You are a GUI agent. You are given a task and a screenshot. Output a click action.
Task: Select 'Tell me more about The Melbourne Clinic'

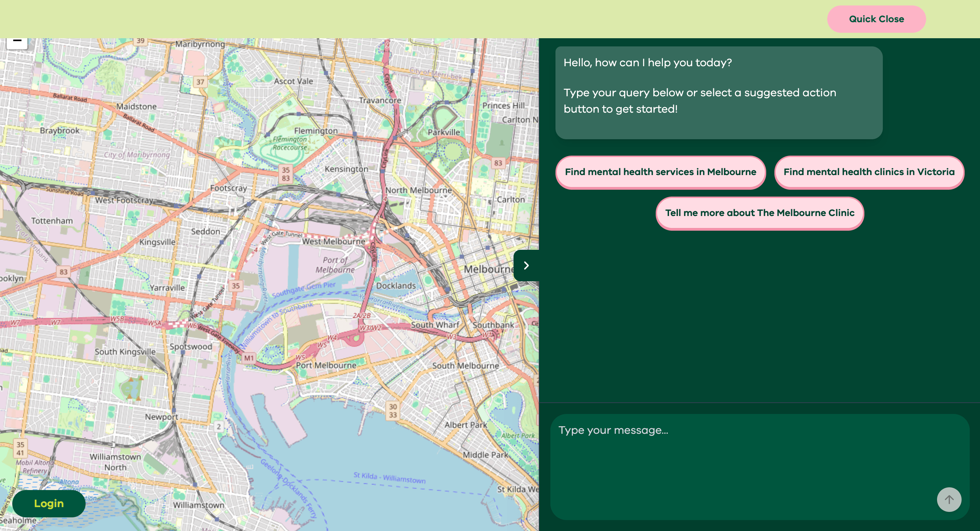[x=760, y=213]
